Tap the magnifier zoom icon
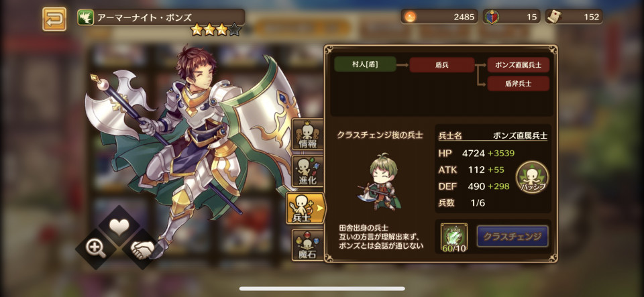Screen dimensions: 644x297 (x=96, y=248)
